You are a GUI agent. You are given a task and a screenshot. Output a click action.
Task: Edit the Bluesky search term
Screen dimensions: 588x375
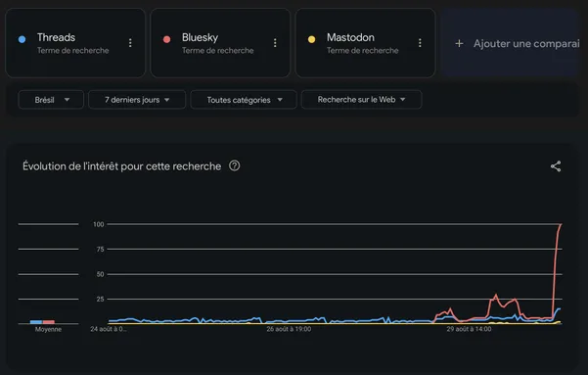pos(200,37)
